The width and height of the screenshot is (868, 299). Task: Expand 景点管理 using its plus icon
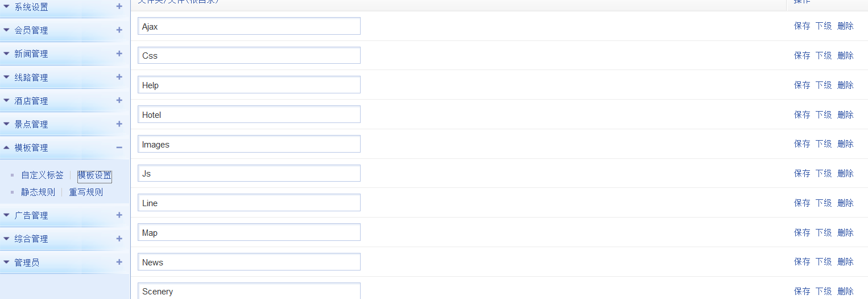(119, 124)
